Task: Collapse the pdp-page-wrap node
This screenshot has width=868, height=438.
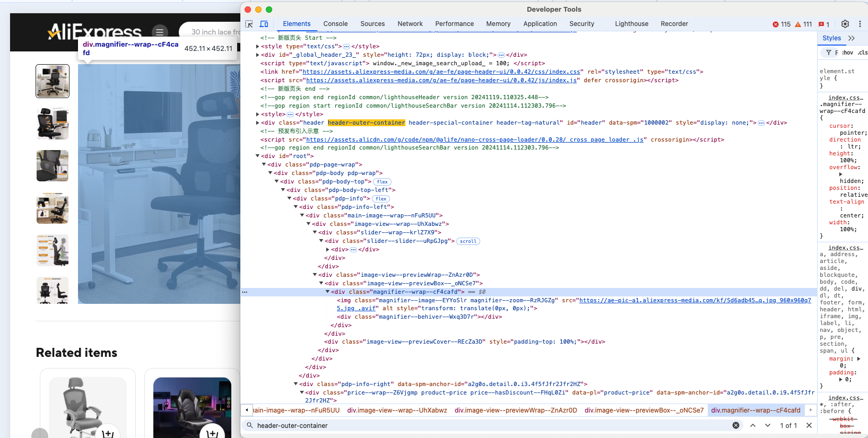Action: [264, 165]
